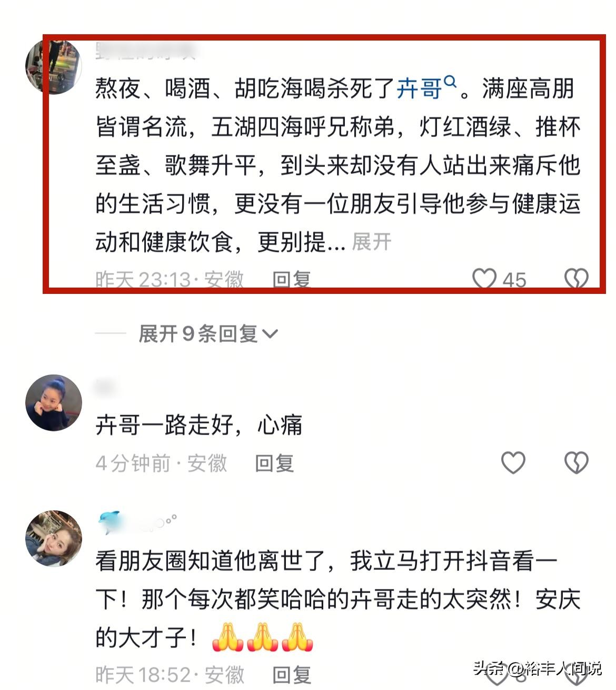Reply to the comment posted 昨天 18:52
Image resolution: width=616 pixels, height=690 pixels.
[x=291, y=675]
